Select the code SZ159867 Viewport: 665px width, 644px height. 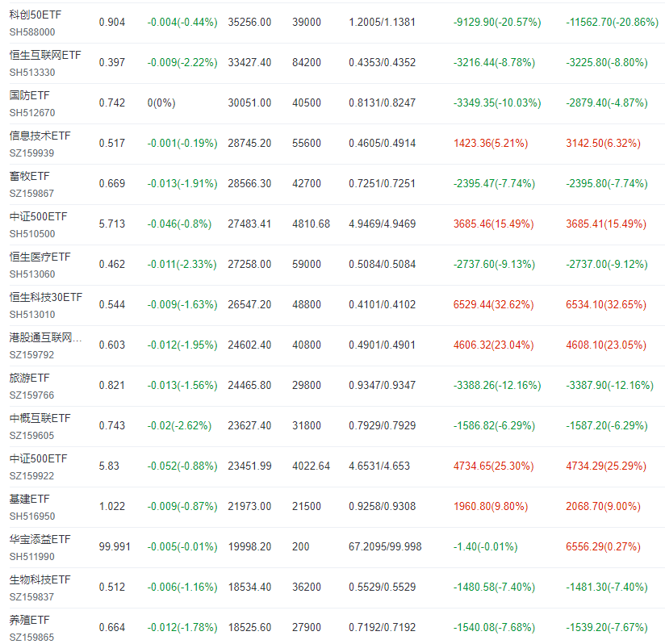click(31, 194)
